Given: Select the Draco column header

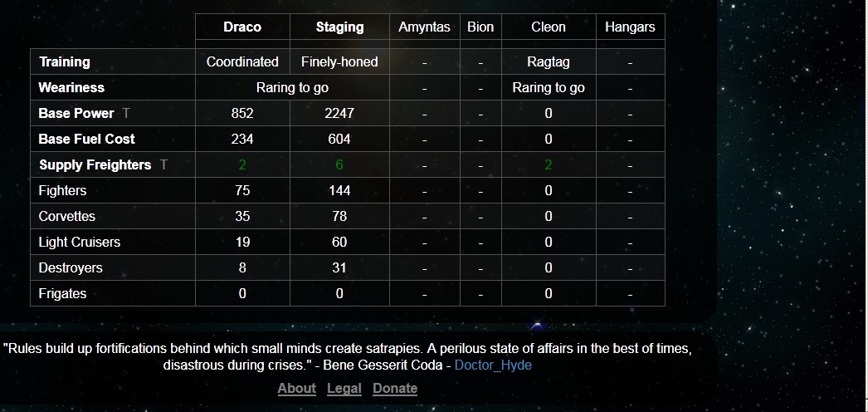Looking at the screenshot, I should pos(242,27).
